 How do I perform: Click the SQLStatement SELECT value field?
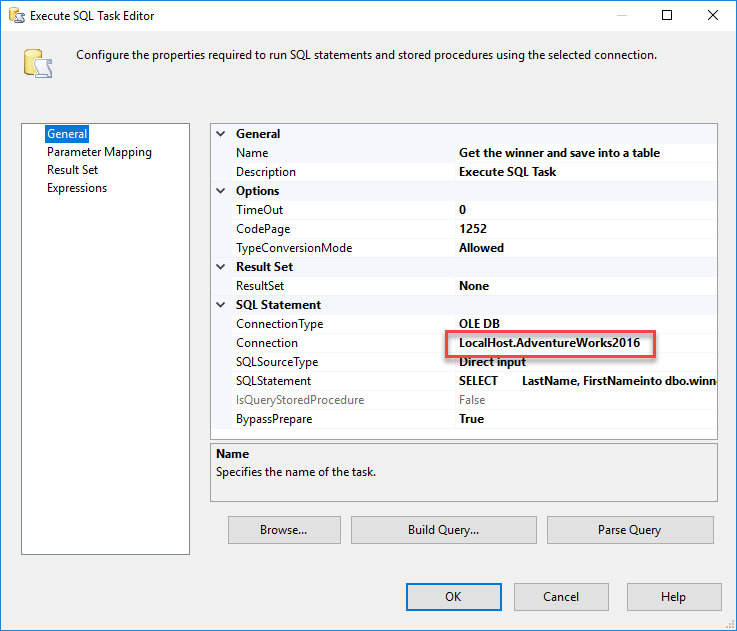tap(585, 381)
